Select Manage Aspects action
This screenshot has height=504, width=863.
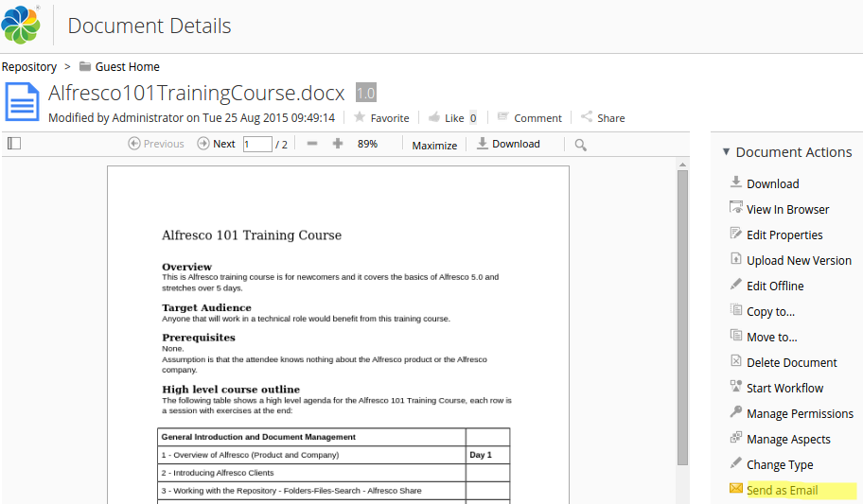tap(788, 440)
